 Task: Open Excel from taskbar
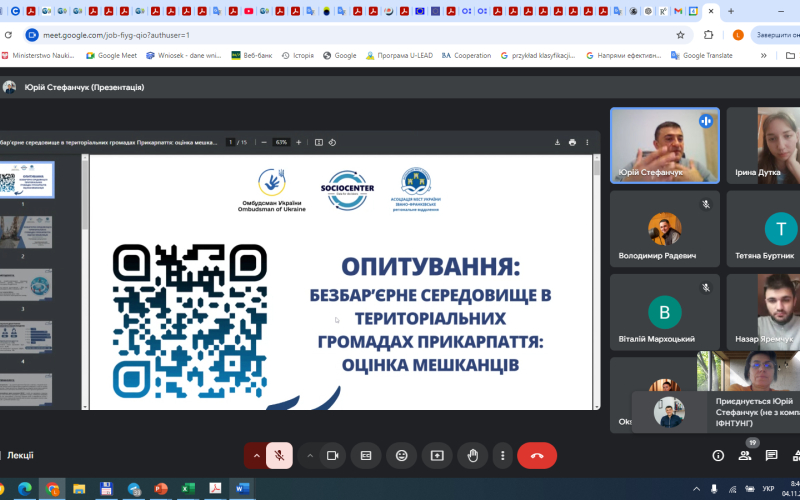[x=188, y=488]
